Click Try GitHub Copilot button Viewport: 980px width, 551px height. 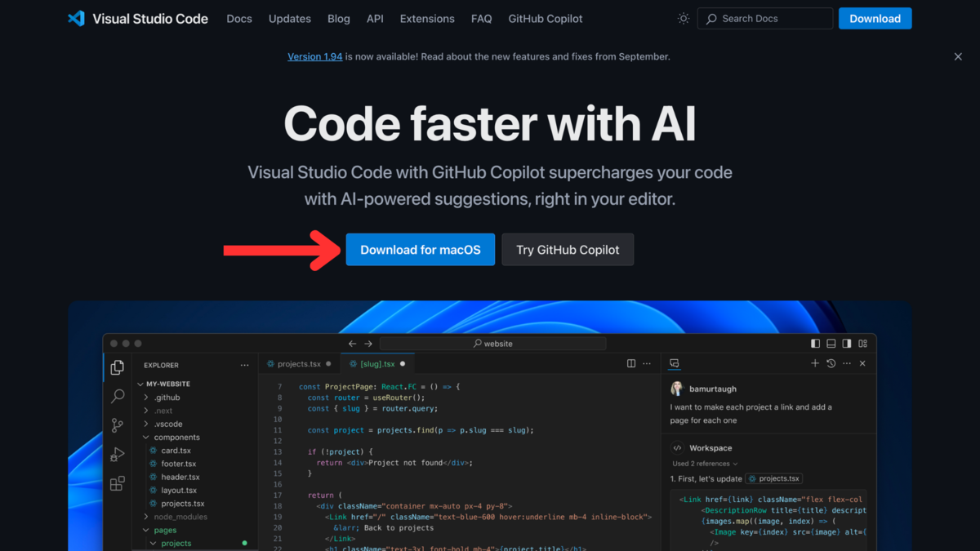(568, 250)
